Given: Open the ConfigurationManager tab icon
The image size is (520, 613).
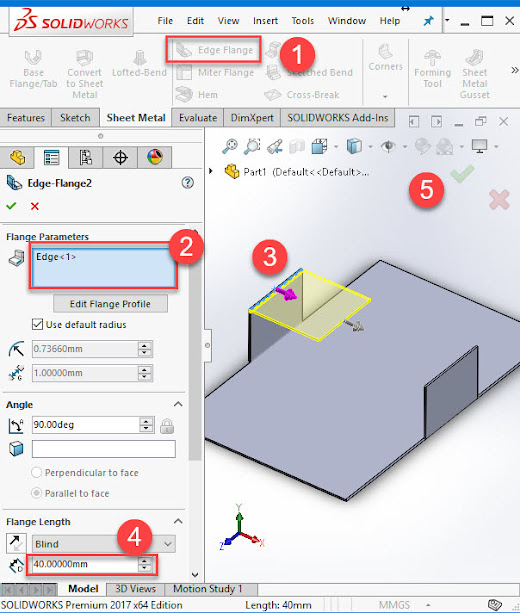Looking at the screenshot, I should point(86,158).
